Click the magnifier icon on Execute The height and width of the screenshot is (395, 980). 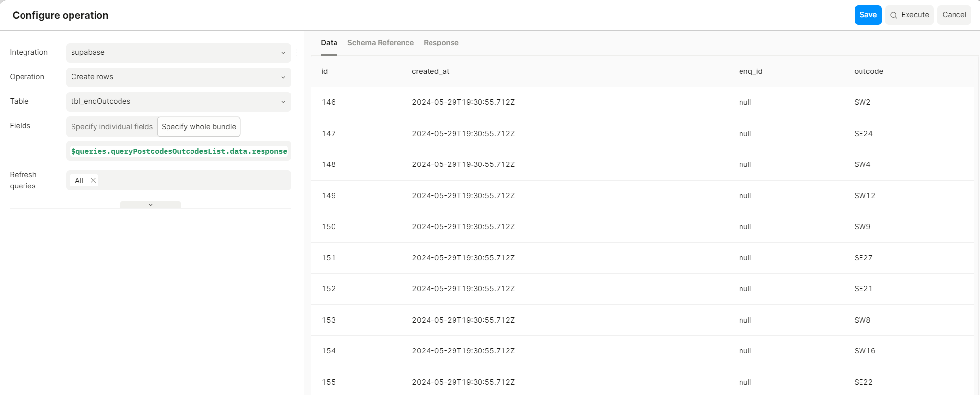(894, 15)
